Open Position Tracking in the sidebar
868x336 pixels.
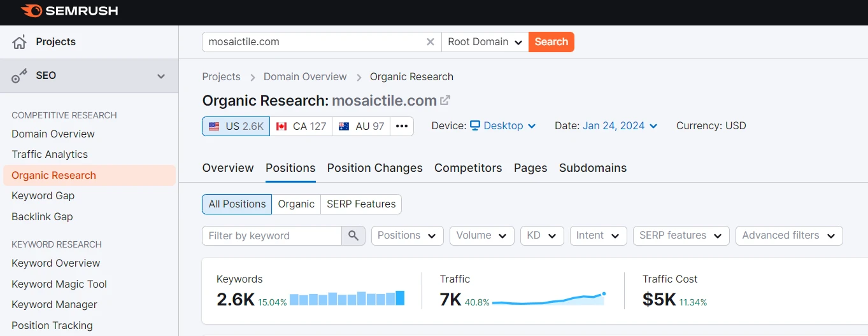52,326
